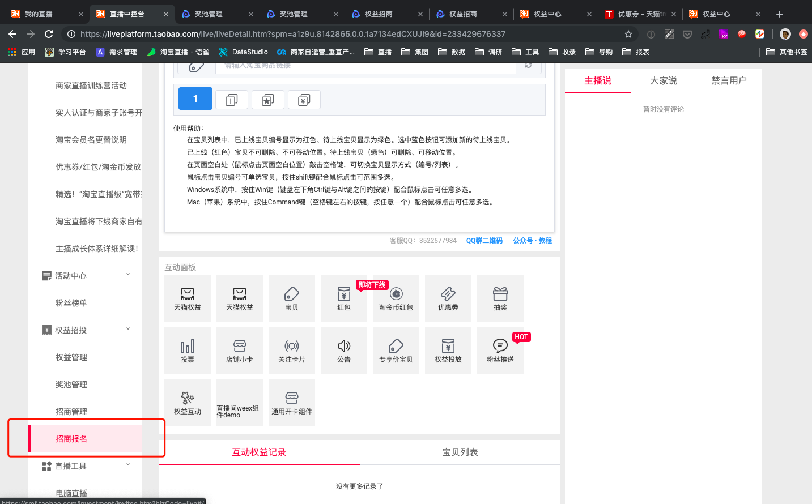812x504 pixels.
Task: Open the 学习平台 bookmark
Action: pos(65,52)
